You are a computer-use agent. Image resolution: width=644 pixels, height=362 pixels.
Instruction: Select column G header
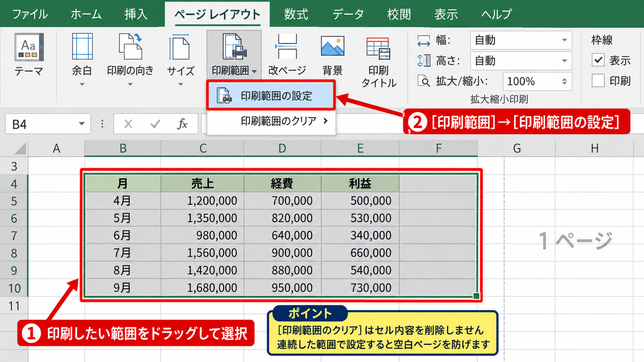[517, 148]
